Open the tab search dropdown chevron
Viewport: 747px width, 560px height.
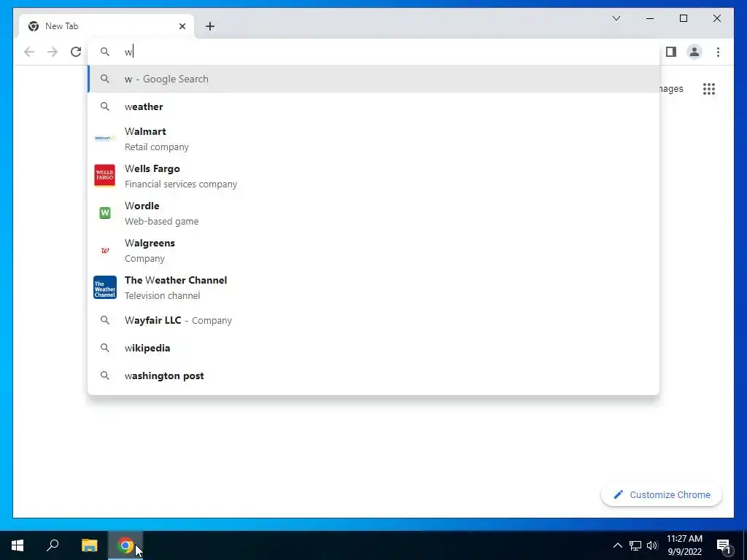(616, 18)
